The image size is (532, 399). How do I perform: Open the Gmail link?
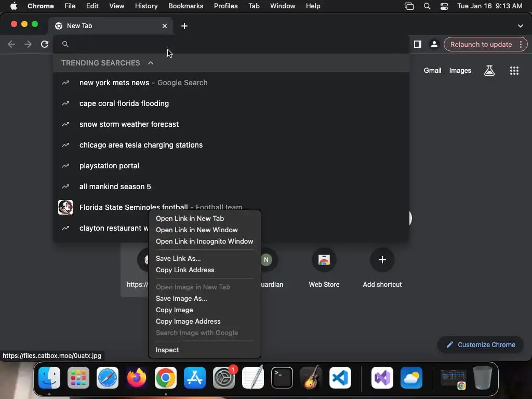(432, 71)
